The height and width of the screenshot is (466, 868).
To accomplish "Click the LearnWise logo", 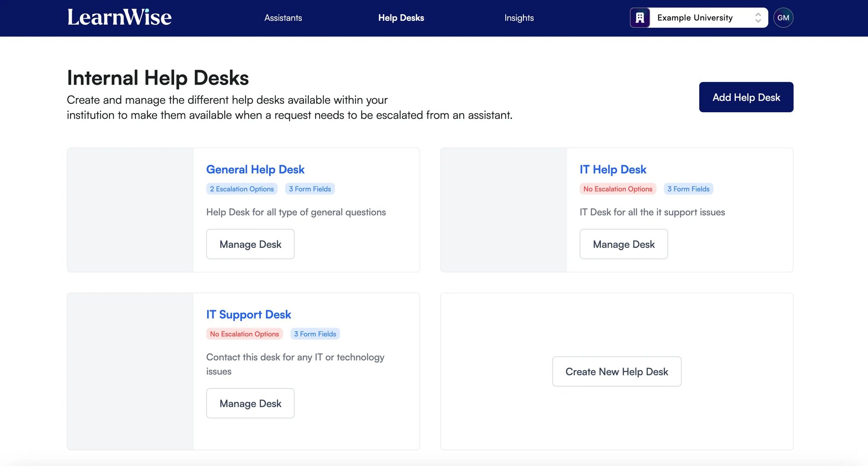I will (x=119, y=18).
